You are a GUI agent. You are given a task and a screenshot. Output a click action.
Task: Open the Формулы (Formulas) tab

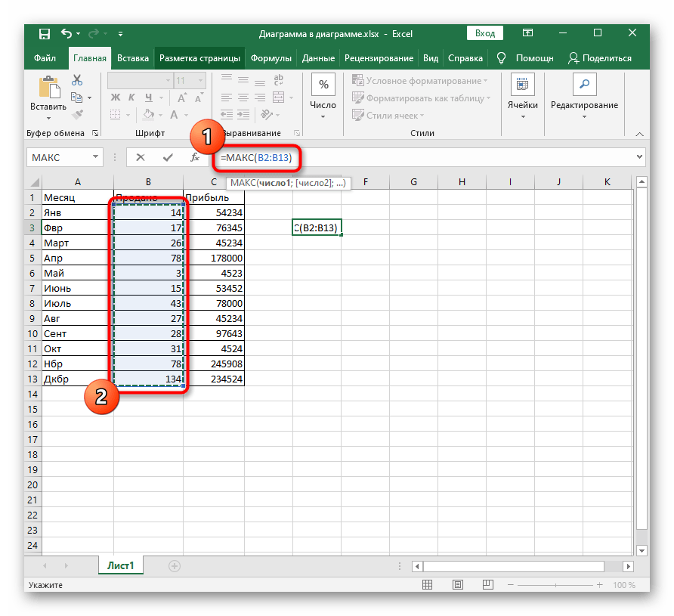[x=271, y=58]
